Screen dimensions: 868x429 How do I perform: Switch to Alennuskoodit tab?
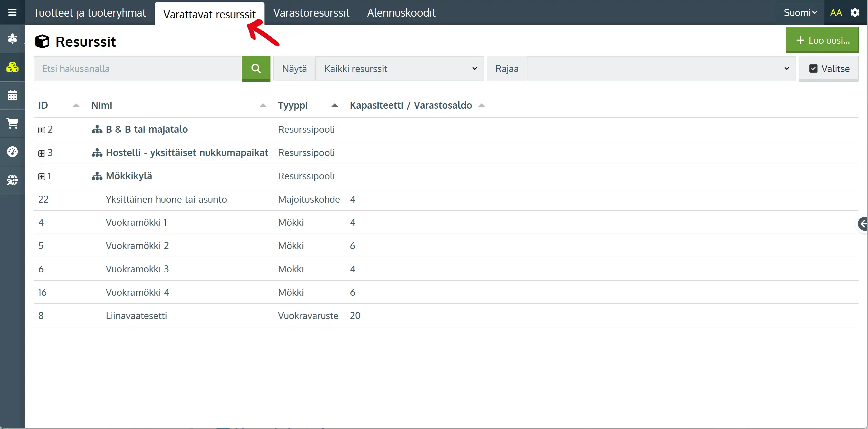point(401,13)
